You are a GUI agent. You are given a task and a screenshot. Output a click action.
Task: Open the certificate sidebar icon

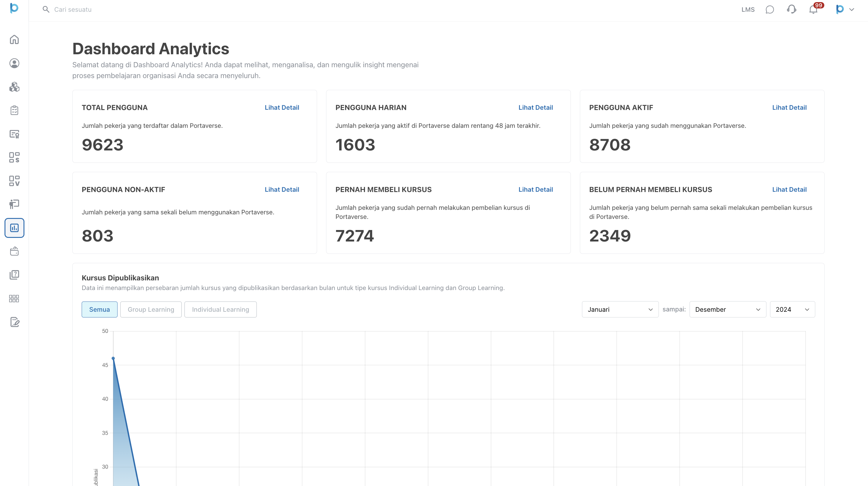(x=14, y=134)
